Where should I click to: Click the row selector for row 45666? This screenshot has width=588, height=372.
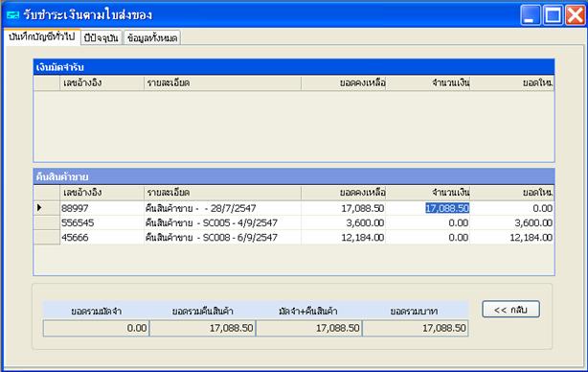(47, 238)
